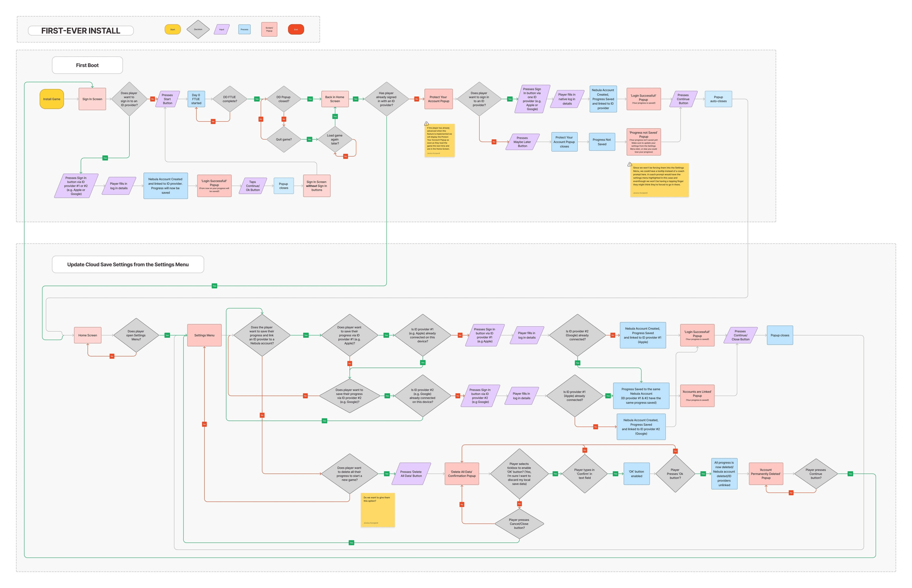Select the All progress is now deleted box
The height and width of the screenshot is (588, 912).
point(724,474)
